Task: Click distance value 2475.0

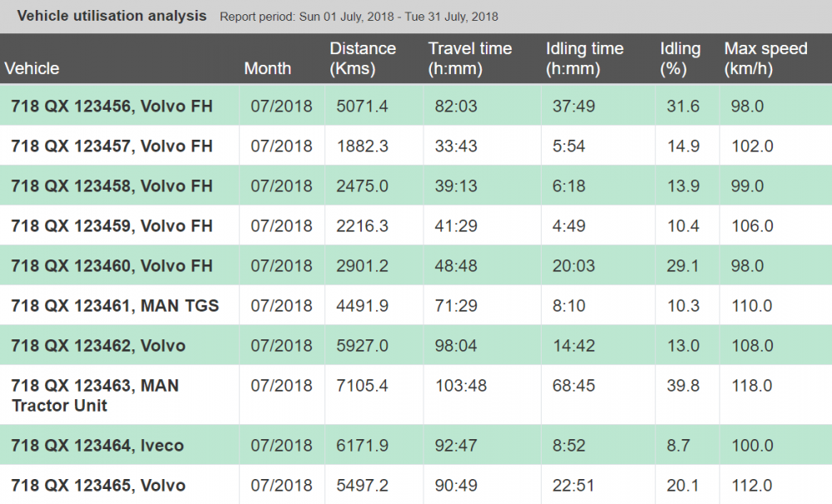Action: pos(363,186)
